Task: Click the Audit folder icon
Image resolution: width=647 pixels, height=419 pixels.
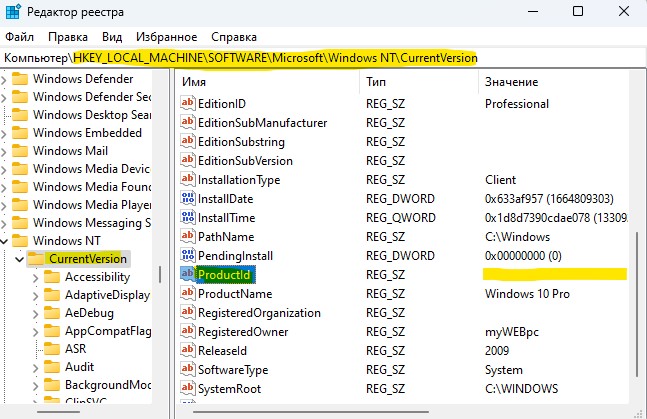Action: [x=52, y=367]
